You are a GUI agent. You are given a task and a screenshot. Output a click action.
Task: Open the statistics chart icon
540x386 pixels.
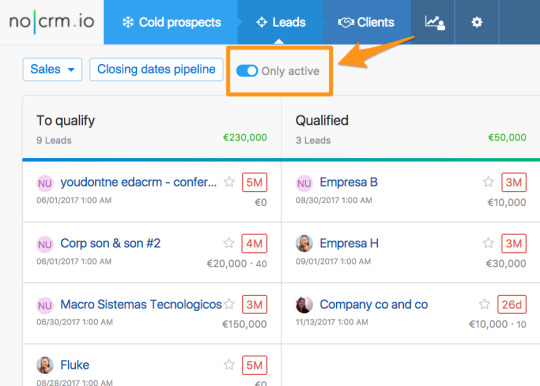pos(434,23)
